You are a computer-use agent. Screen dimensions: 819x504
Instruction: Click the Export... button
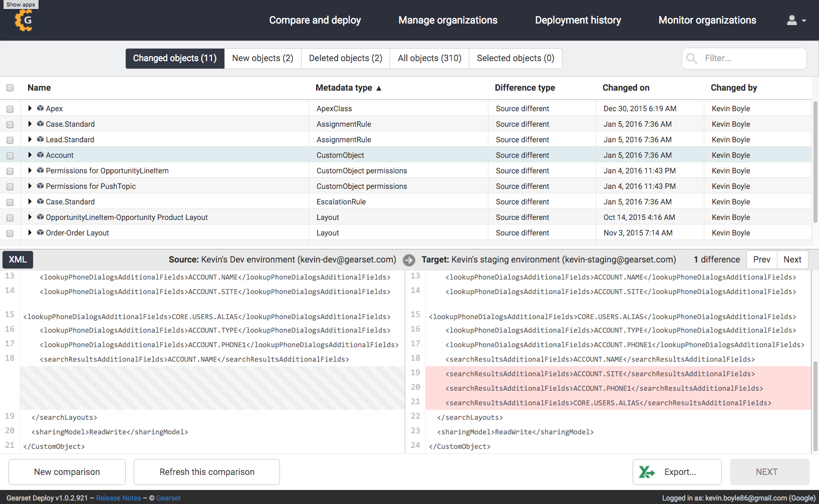pos(677,472)
